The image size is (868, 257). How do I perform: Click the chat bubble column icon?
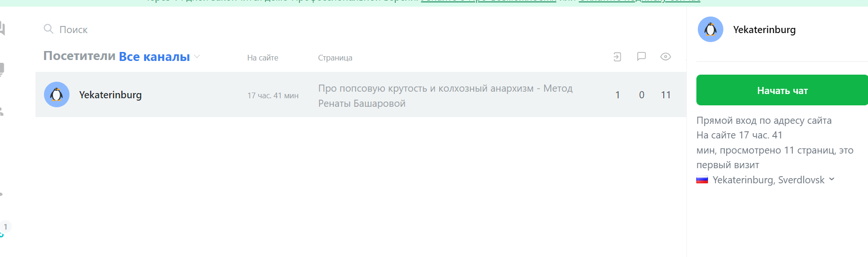pyautogui.click(x=641, y=57)
